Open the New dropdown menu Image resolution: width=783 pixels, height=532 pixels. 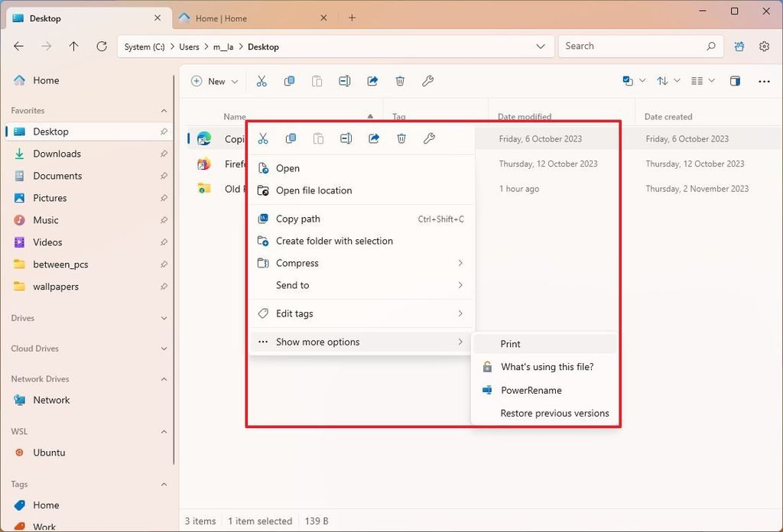point(213,80)
